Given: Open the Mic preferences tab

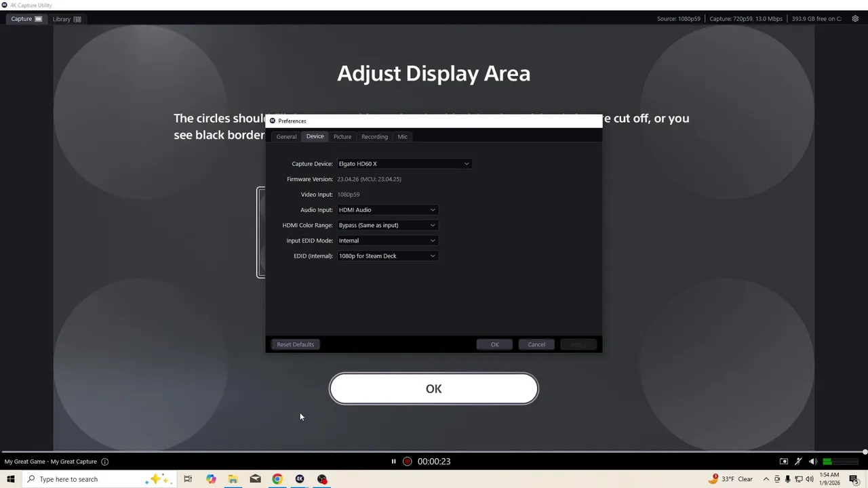Looking at the screenshot, I should click(x=403, y=137).
